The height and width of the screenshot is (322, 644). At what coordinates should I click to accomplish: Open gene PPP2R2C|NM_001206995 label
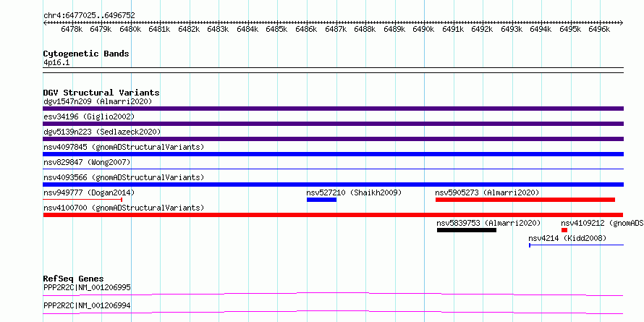(x=87, y=287)
